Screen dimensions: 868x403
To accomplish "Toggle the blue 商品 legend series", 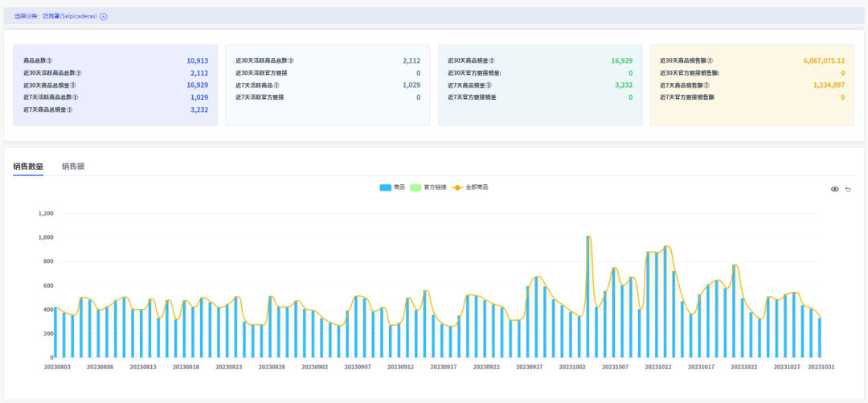I will 392,187.
